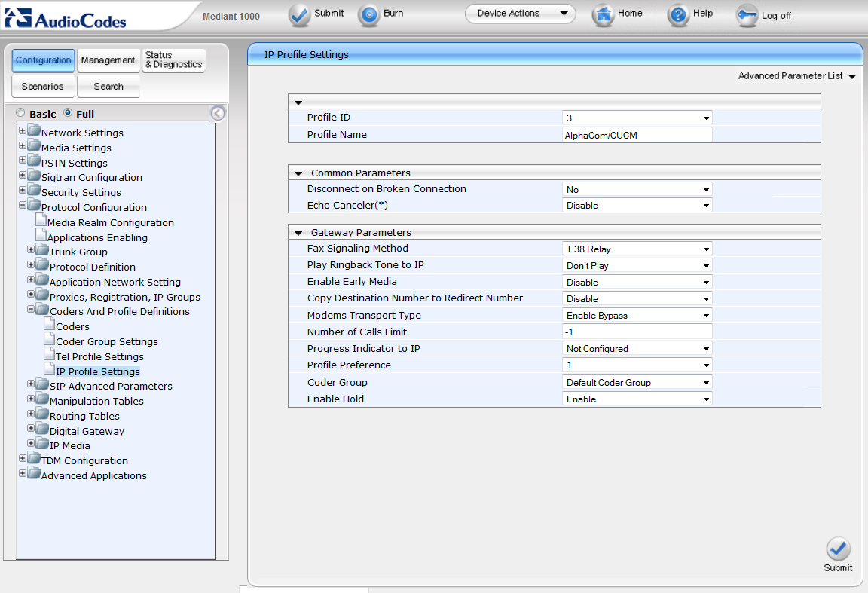
Task: Collapse the navigation pane arrow icon
Action: (x=218, y=114)
